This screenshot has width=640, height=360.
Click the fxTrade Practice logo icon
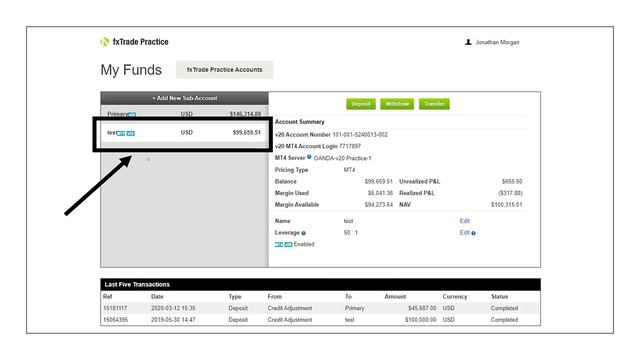tap(104, 42)
